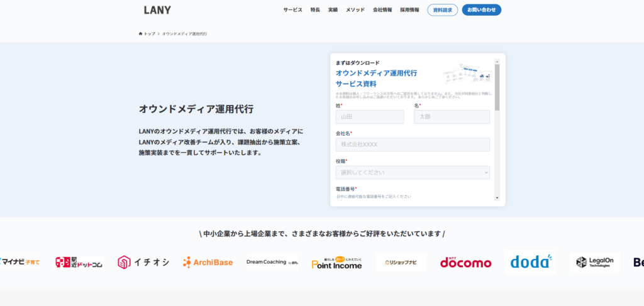Screen dimensions: 644x306
Task: Click the マイナビ子育て logo
Action: (19, 261)
